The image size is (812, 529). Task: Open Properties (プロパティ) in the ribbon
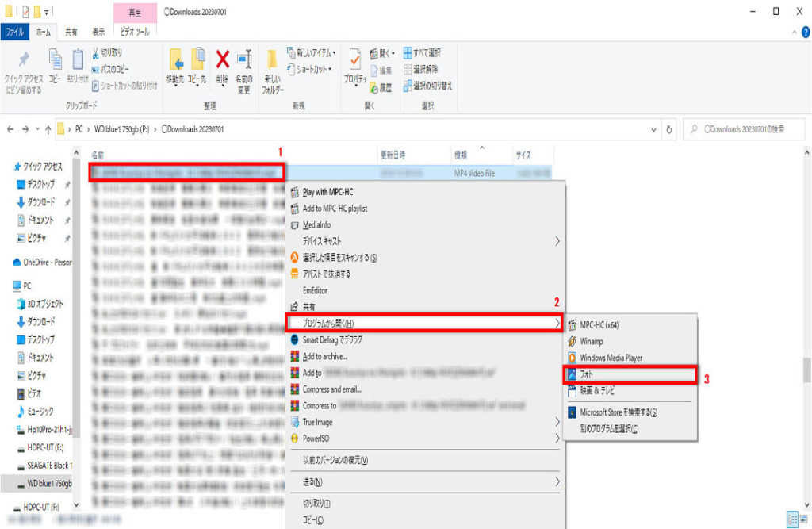pyautogui.click(x=354, y=63)
